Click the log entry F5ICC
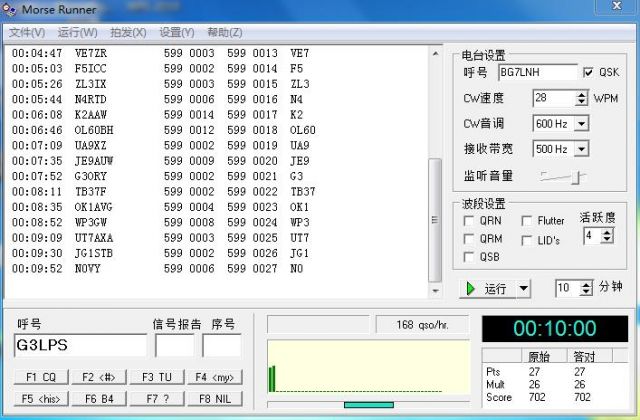Image resolution: width=640 pixels, height=420 pixels. coord(91,69)
